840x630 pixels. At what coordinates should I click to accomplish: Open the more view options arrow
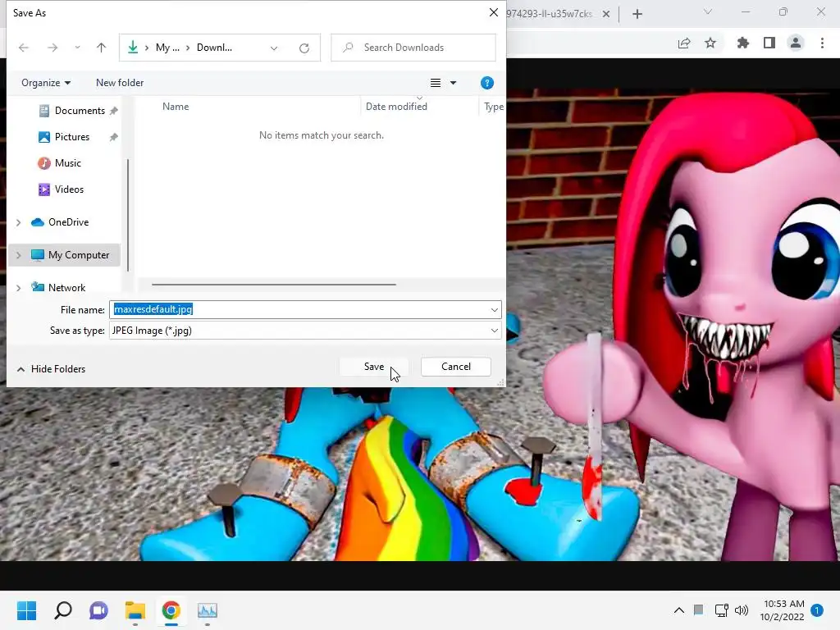tap(453, 83)
